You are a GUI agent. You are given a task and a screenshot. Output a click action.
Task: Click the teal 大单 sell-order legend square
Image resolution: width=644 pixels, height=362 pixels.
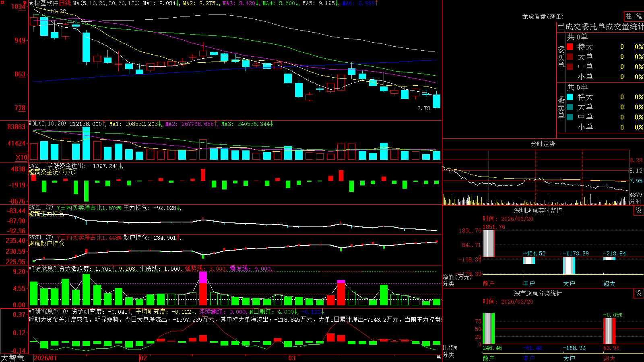click(x=570, y=107)
